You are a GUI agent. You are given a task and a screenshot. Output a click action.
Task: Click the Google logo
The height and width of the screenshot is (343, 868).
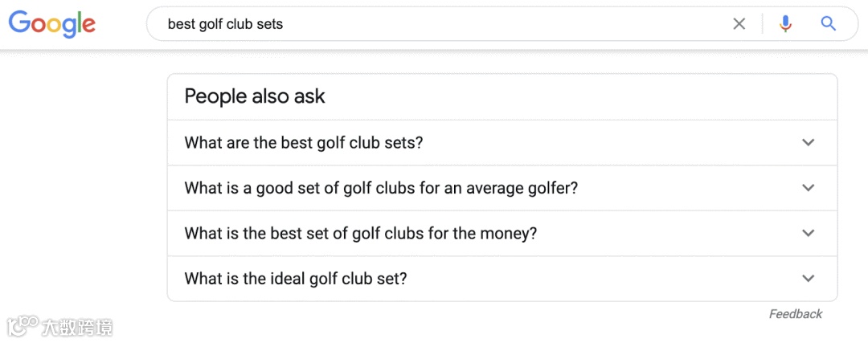tap(52, 23)
